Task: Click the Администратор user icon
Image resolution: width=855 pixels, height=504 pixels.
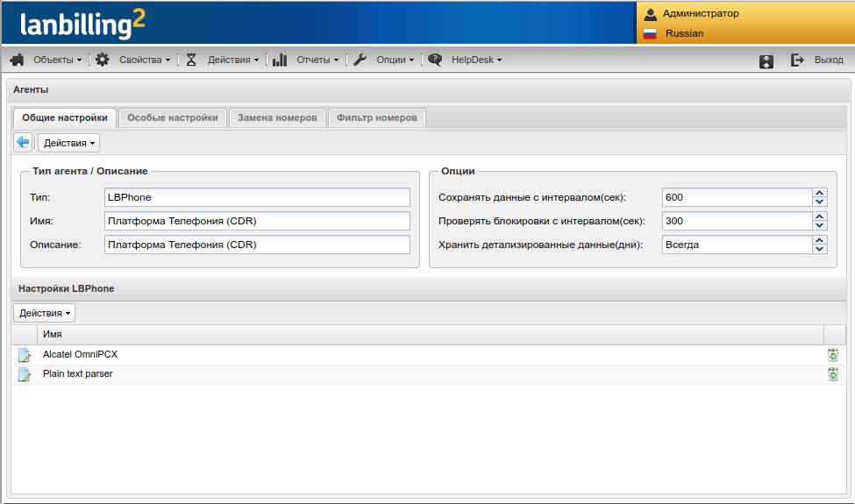Action: [650, 14]
